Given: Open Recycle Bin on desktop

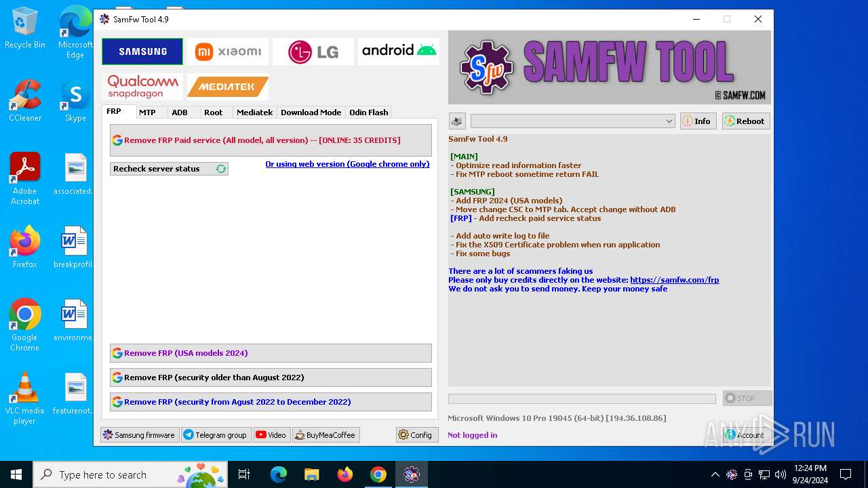Looking at the screenshot, I should 25,28.
